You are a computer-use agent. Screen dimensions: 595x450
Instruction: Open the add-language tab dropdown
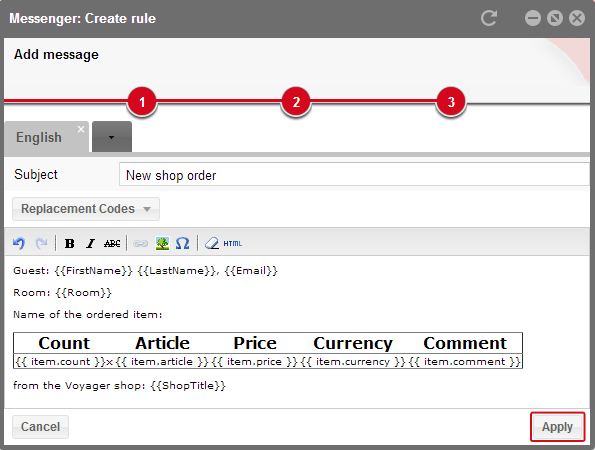(x=112, y=137)
